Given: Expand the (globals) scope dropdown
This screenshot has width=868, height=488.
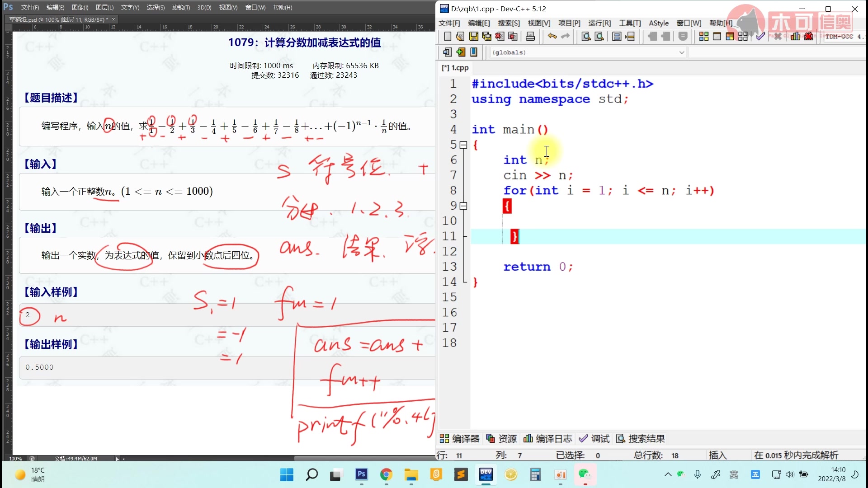Looking at the screenshot, I should (681, 52).
